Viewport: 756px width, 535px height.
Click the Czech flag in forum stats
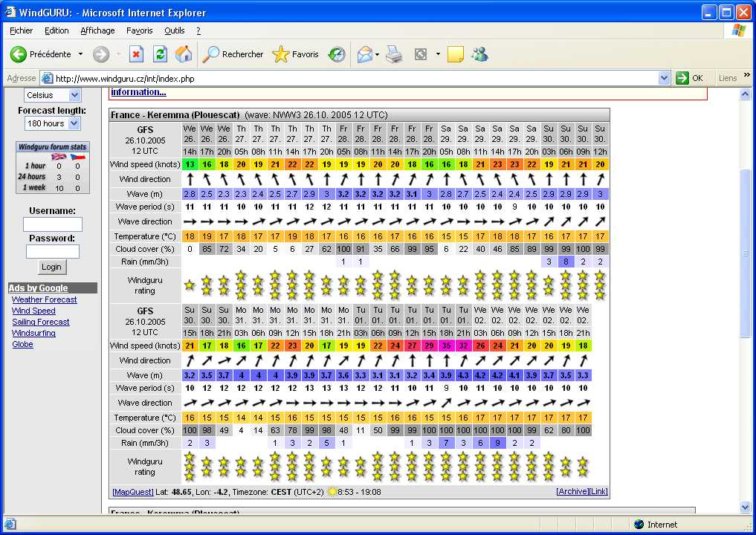(x=77, y=157)
